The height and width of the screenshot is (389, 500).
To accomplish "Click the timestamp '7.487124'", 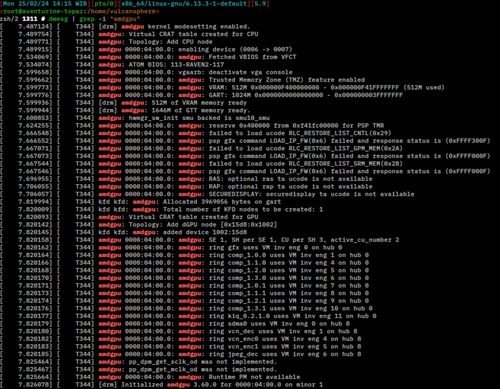I will point(35,27).
